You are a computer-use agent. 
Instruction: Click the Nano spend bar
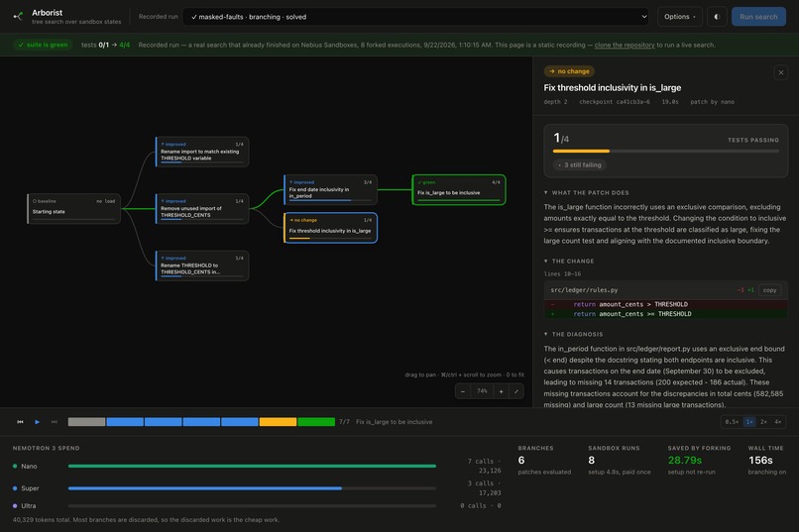coord(252,466)
